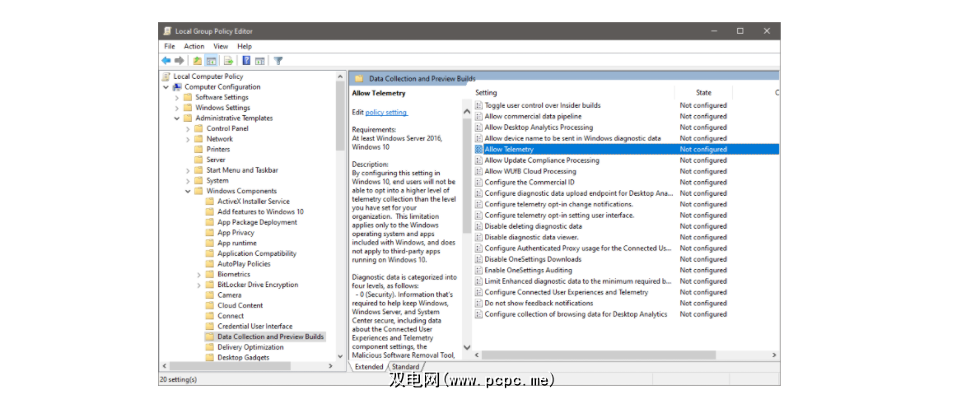Click policy icon beside Disable diagnostic data viewer
Image resolution: width=980 pixels, height=399 pixels.
pyautogui.click(x=478, y=237)
